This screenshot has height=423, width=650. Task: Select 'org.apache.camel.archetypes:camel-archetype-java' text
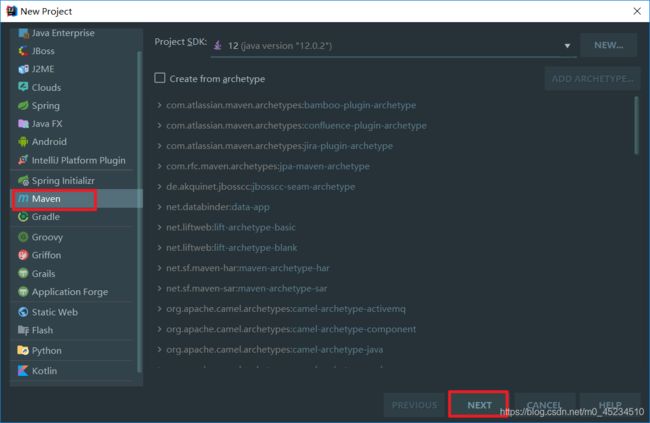pyautogui.click(x=274, y=350)
